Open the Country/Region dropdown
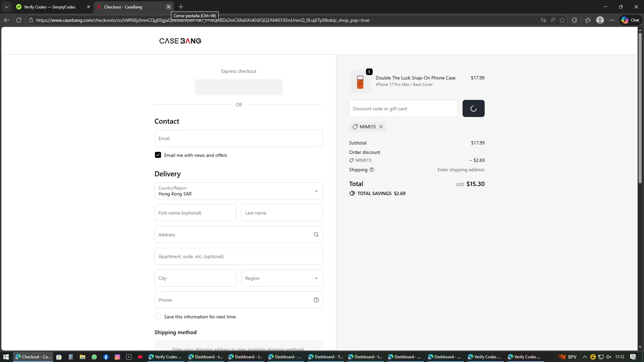Viewport: 644px width, 362px height. point(239,191)
